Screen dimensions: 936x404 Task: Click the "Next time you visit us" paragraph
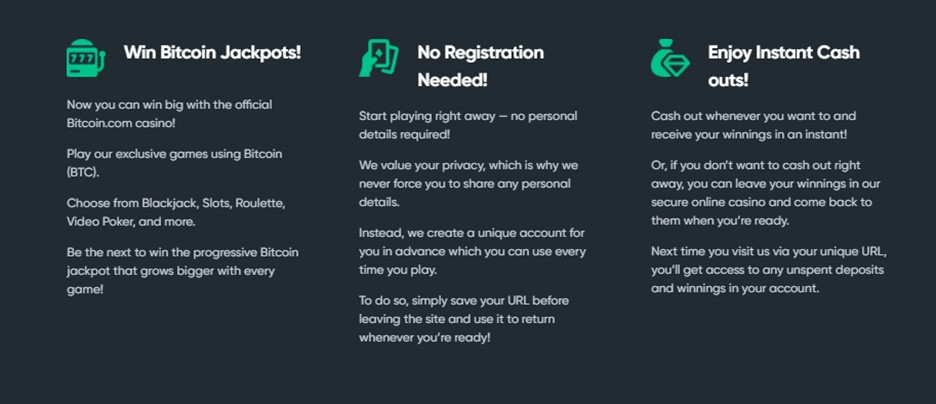click(x=769, y=270)
